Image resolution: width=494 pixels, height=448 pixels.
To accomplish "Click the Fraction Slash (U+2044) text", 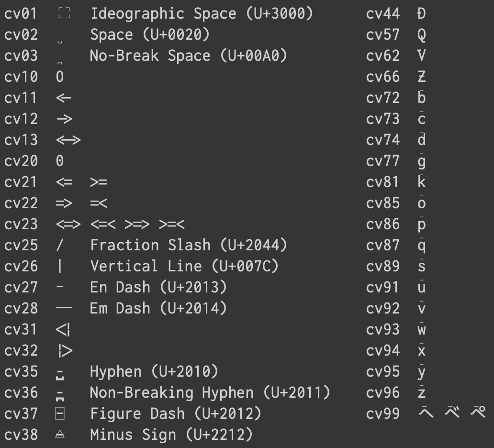I will [189, 245].
